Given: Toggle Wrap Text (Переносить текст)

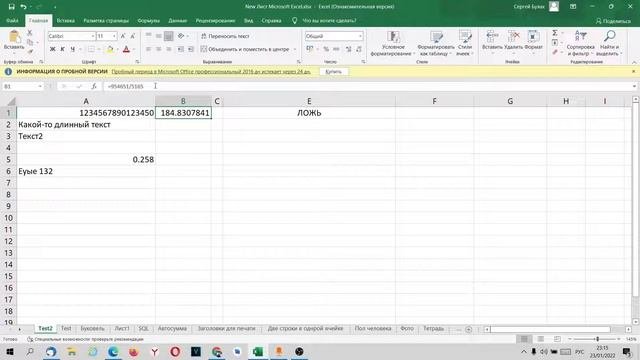Looking at the screenshot, I should tap(225, 36).
